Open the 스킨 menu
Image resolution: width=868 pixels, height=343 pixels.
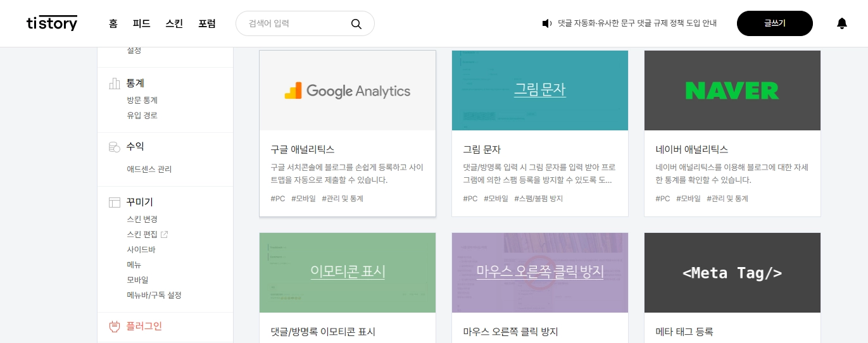174,23
